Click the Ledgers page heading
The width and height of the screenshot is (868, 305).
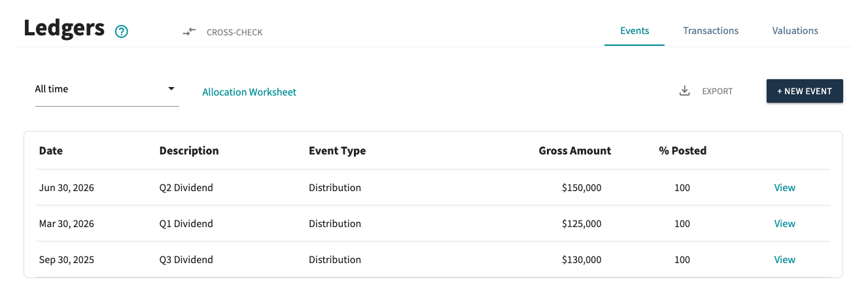tap(64, 28)
